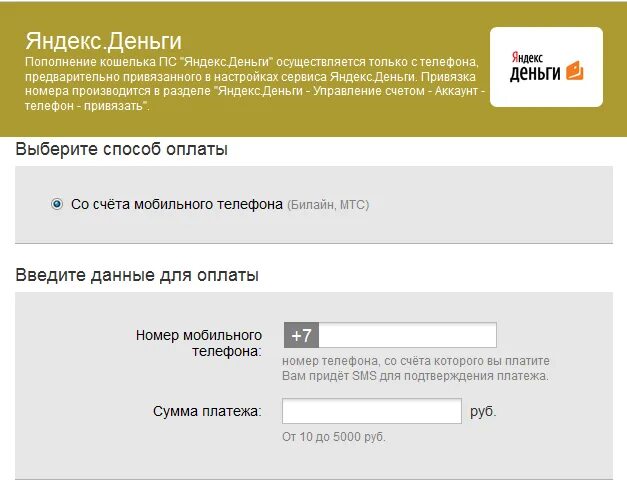Click the 'От 10 до 5000 руб.' hint
Screen dimensions: 627x482
pos(334,436)
